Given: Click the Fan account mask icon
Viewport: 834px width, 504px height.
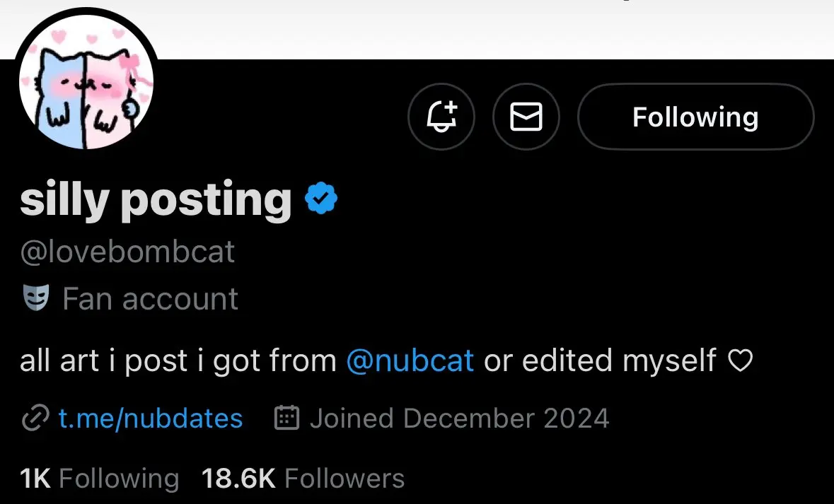Looking at the screenshot, I should click(36, 298).
